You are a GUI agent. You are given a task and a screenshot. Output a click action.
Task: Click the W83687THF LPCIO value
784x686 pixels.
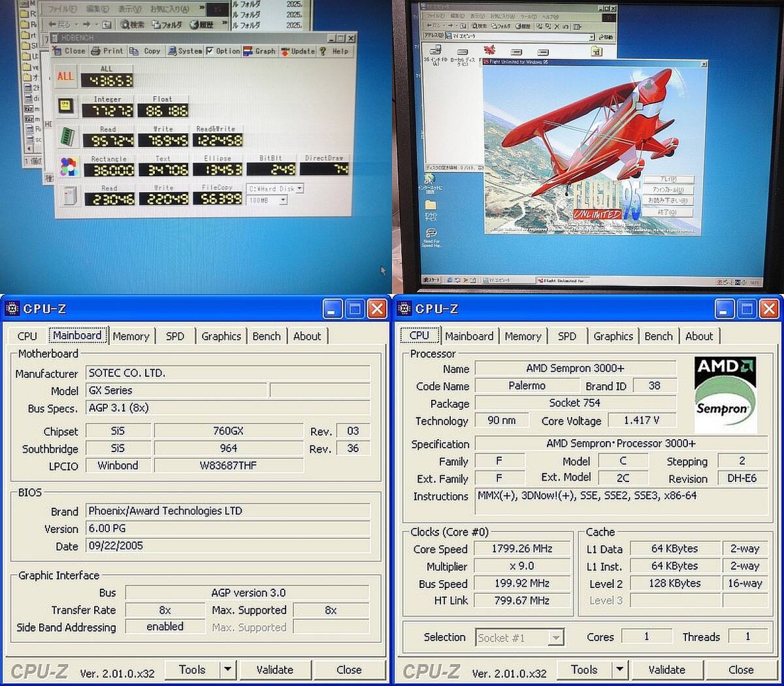tap(228, 466)
